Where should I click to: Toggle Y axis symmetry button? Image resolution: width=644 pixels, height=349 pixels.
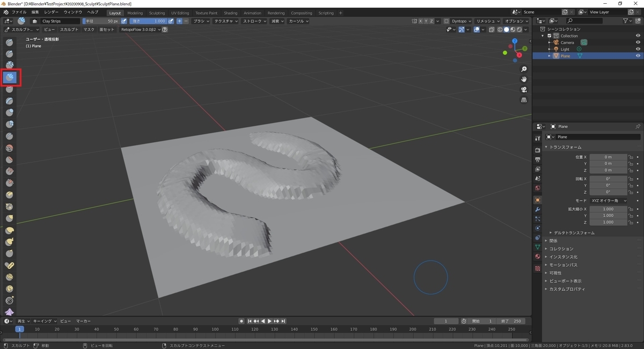(427, 21)
